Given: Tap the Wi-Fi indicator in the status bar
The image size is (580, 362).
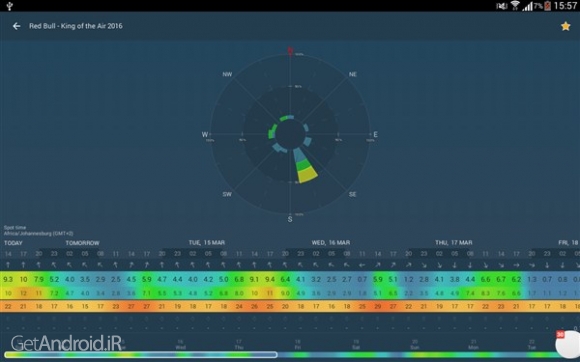Looking at the screenshot, I should [515, 5].
